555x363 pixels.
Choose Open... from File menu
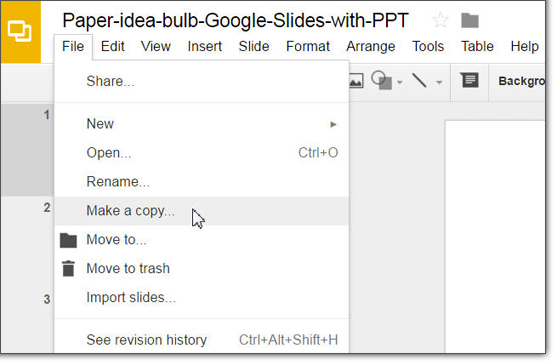pyautogui.click(x=202, y=153)
